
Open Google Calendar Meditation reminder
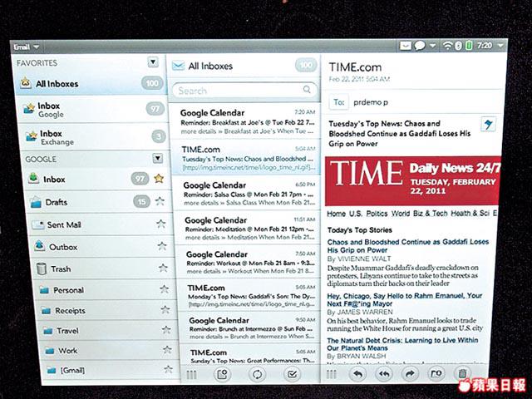coord(249,228)
